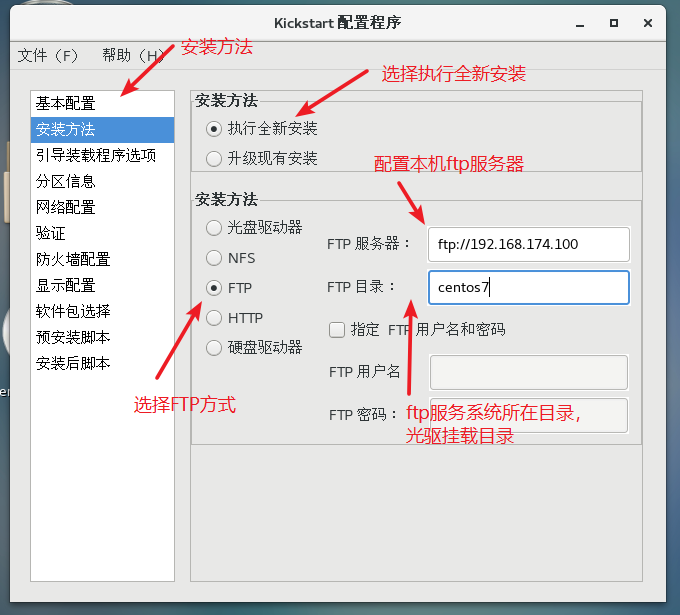Enable 指定 FTP 用户名和密码 checkbox
This screenshot has height=615, width=680.
coord(337,330)
